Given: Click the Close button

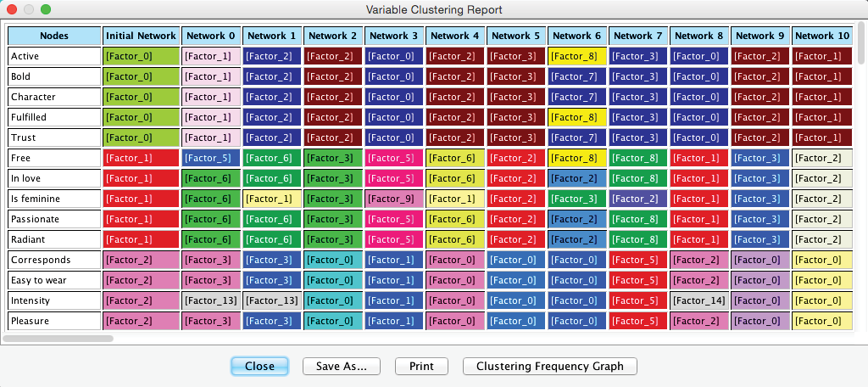Looking at the screenshot, I should pos(259,366).
